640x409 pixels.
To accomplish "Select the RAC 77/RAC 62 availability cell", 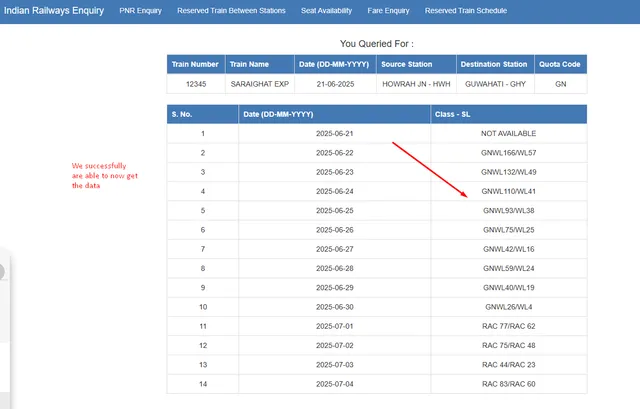I will (508, 326).
